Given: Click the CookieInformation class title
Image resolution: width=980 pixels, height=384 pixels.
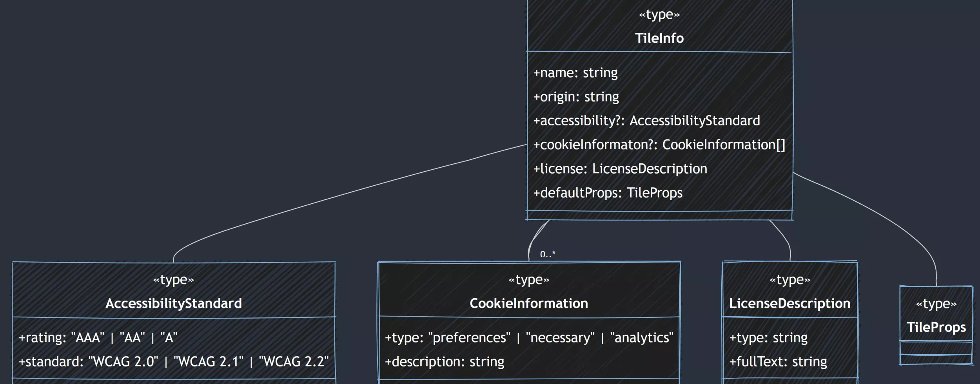Looking at the screenshot, I should point(529,303).
